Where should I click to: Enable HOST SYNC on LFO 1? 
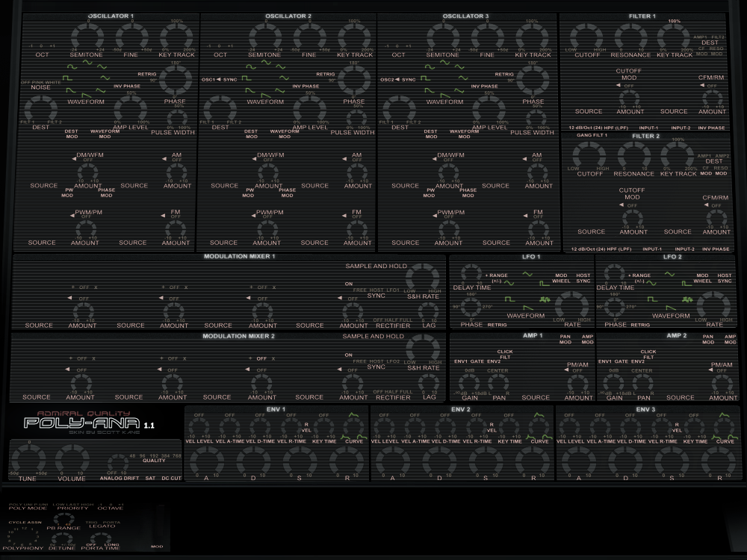coord(583,278)
